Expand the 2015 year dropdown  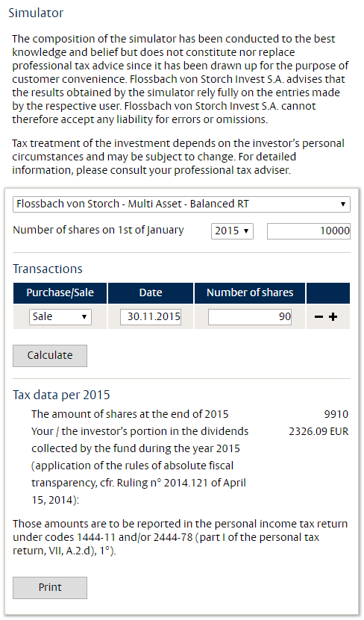232,231
